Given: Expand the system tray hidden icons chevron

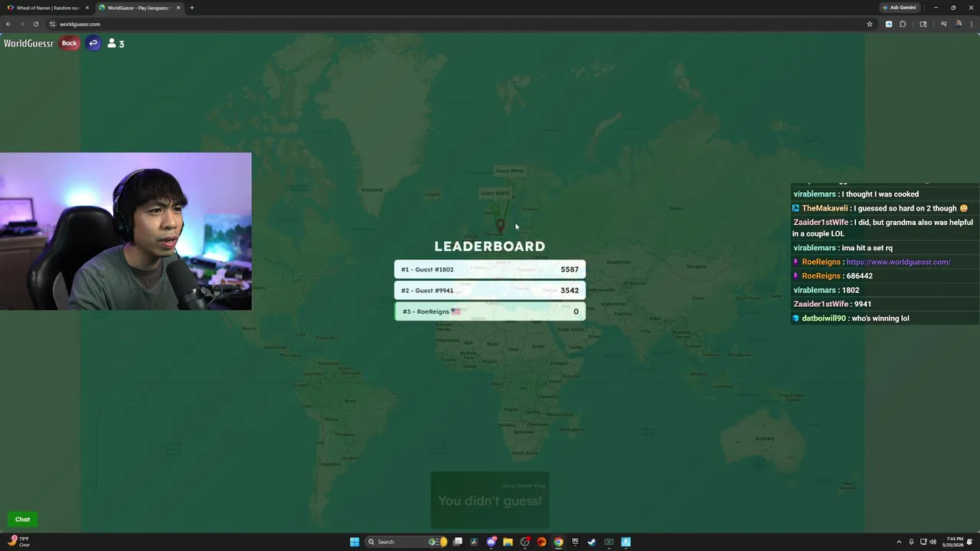Looking at the screenshot, I should (x=899, y=542).
